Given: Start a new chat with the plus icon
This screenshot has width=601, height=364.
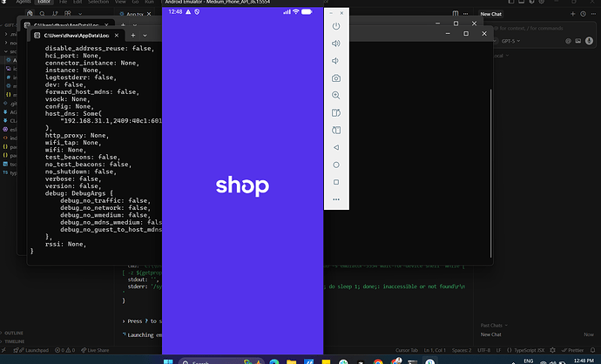Looking at the screenshot, I should 572,14.
